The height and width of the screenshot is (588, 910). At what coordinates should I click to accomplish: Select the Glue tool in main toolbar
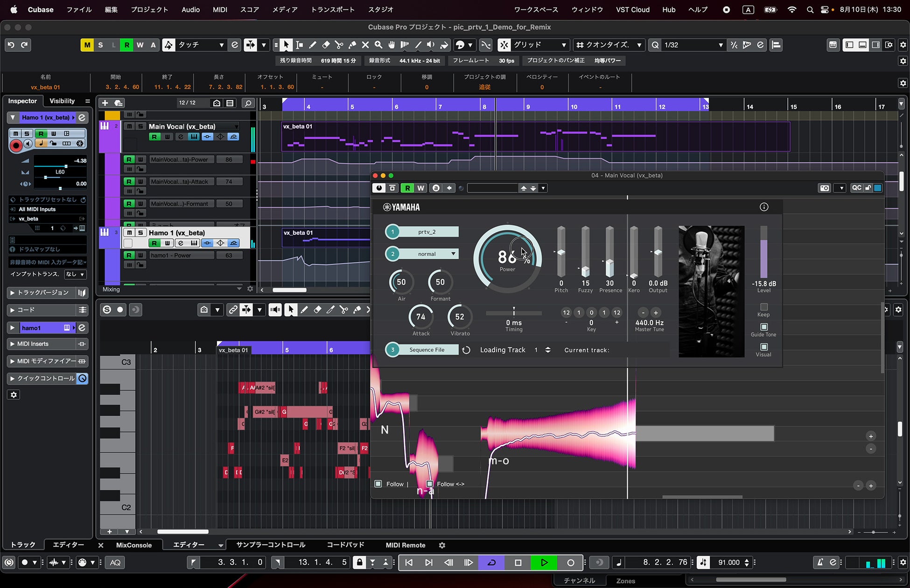point(352,45)
